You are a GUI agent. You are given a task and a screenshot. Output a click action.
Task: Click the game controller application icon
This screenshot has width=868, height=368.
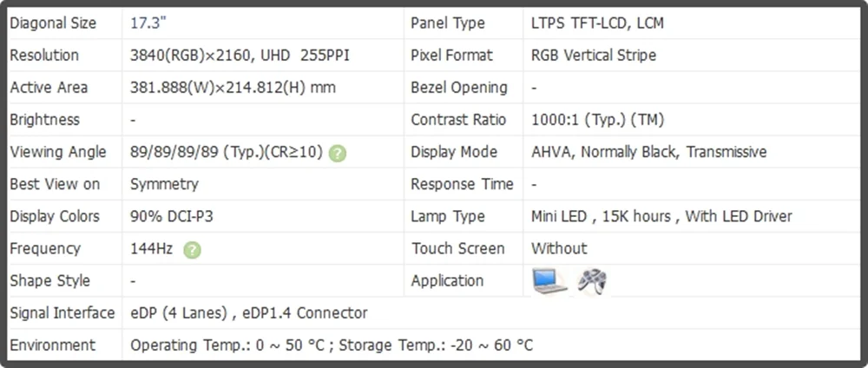(592, 281)
